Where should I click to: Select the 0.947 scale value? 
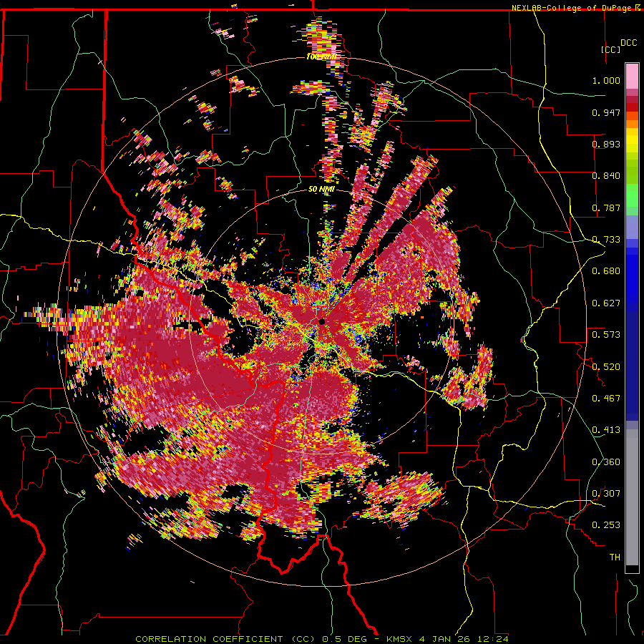(606, 112)
